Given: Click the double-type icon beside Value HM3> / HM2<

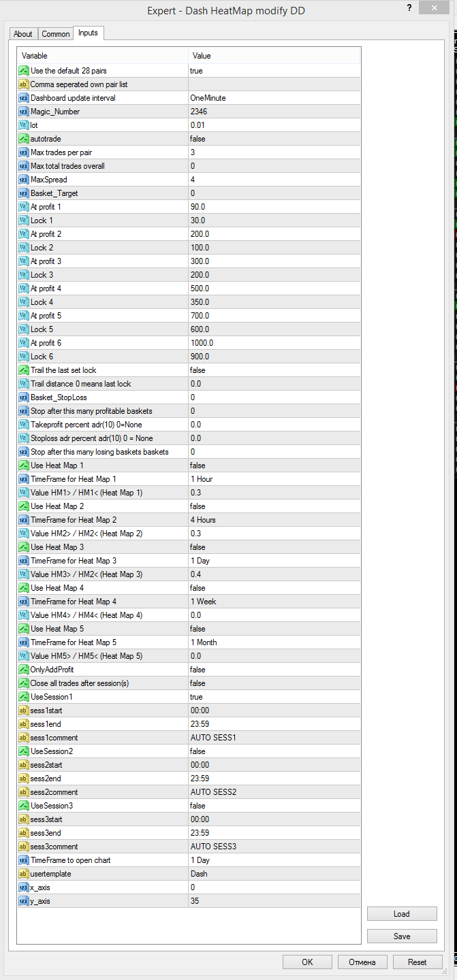Looking at the screenshot, I should pos(24,574).
